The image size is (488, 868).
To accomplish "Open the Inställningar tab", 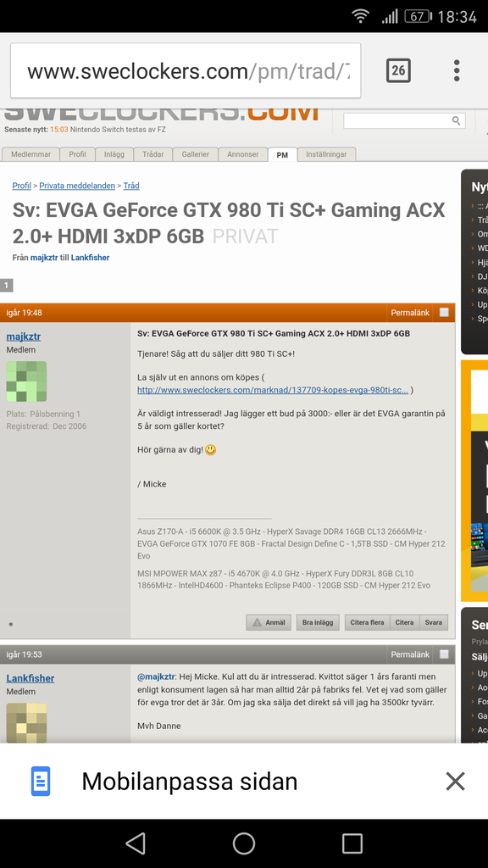I will click(326, 154).
